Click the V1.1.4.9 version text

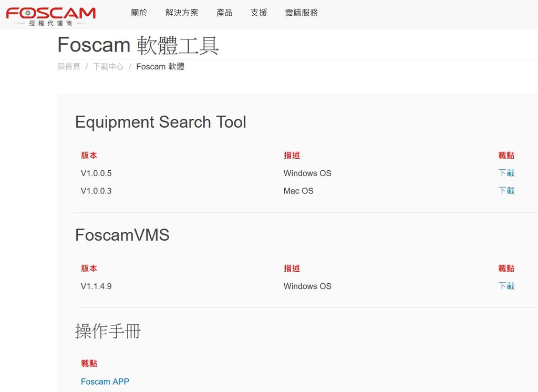coord(96,286)
